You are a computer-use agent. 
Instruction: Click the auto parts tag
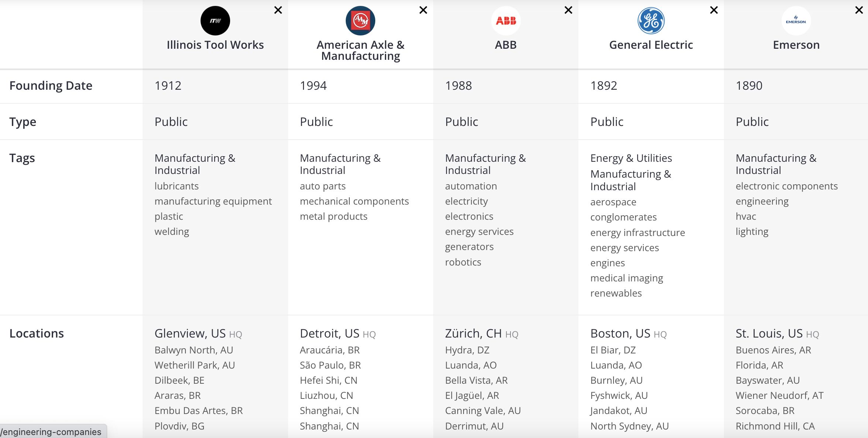322,186
